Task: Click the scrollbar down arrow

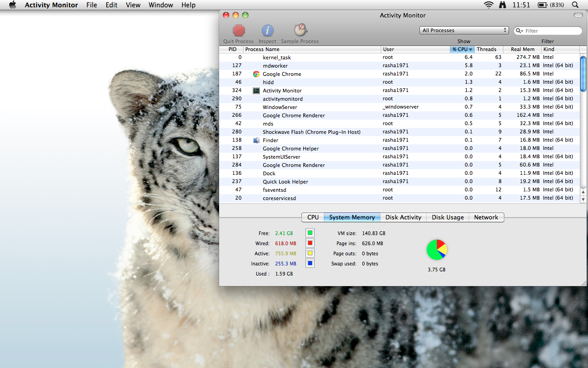Action: (x=583, y=200)
